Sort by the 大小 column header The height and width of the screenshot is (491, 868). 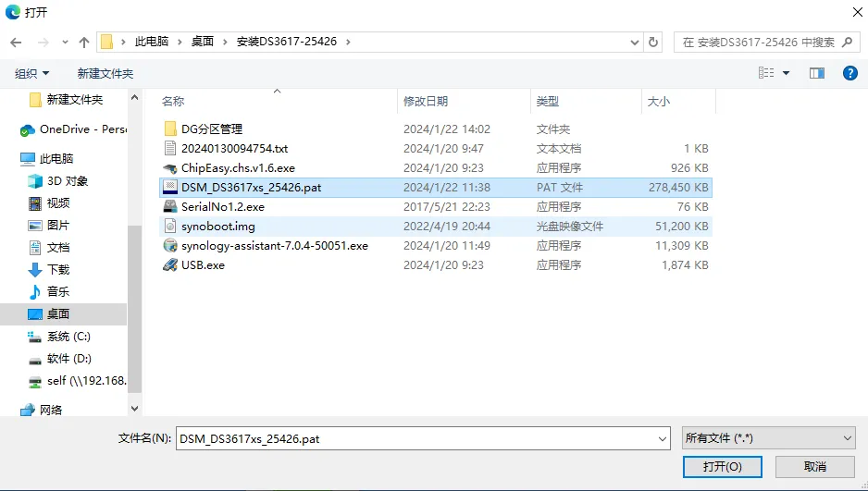click(x=659, y=101)
